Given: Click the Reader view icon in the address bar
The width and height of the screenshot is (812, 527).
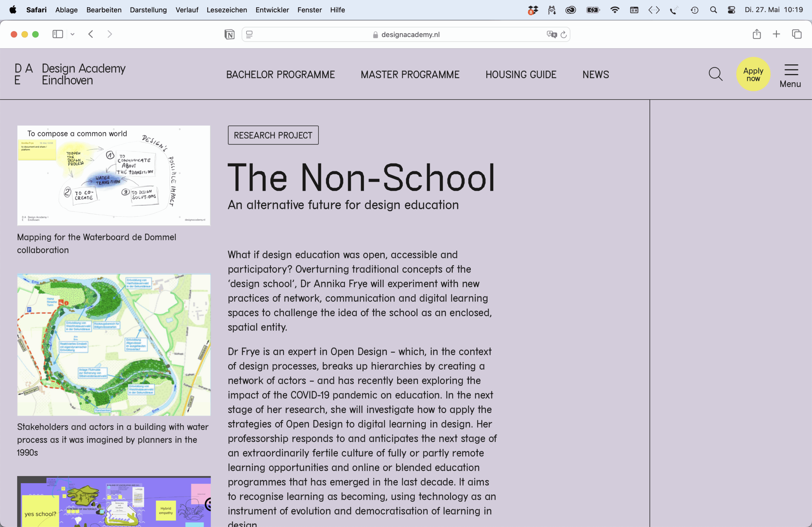Looking at the screenshot, I should click(x=249, y=35).
